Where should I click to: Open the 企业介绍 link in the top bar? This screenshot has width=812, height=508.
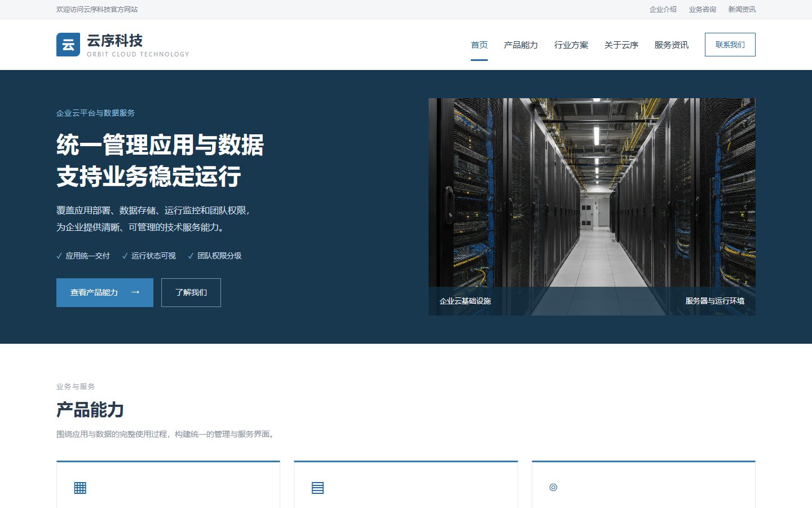663,9
